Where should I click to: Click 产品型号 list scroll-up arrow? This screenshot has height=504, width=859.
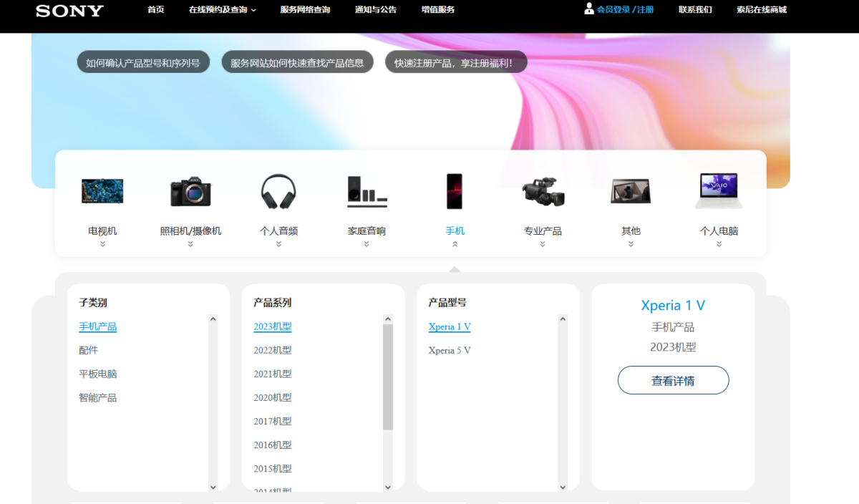563,319
